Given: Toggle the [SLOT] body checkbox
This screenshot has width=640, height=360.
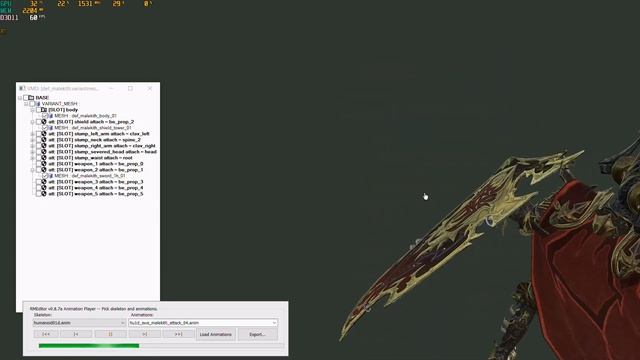Looking at the screenshot, I should click(x=38, y=110).
